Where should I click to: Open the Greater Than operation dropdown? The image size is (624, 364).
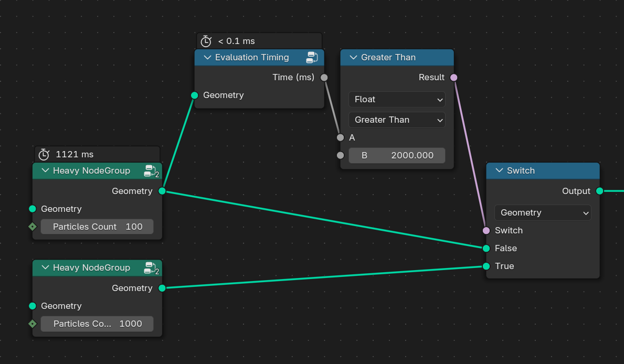click(397, 120)
